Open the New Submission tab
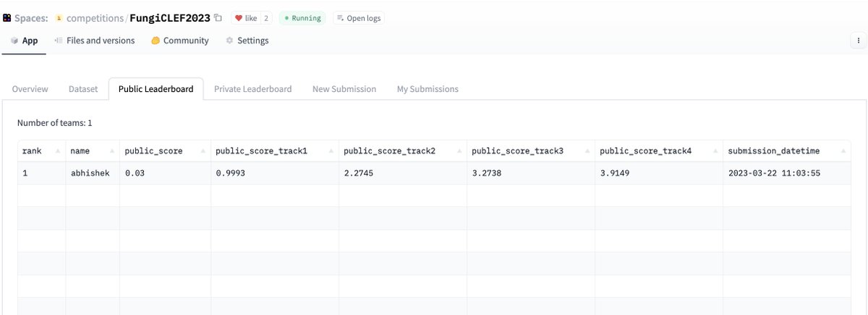Image resolution: width=868 pixels, height=315 pixels. coord(344,89)
